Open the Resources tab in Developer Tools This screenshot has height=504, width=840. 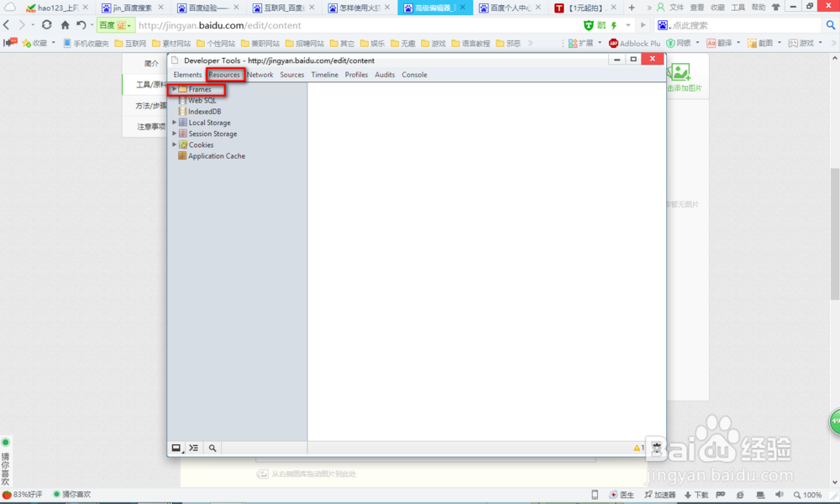click(x=224, y=75)
